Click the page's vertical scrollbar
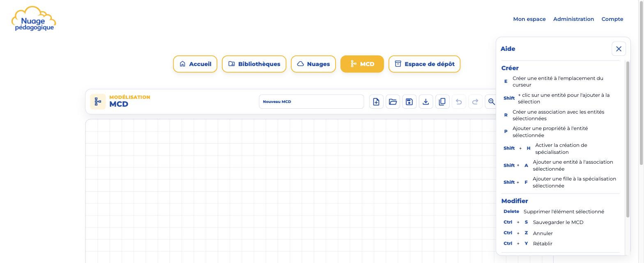This screenshot has height=263, width=644. point(642,82)
